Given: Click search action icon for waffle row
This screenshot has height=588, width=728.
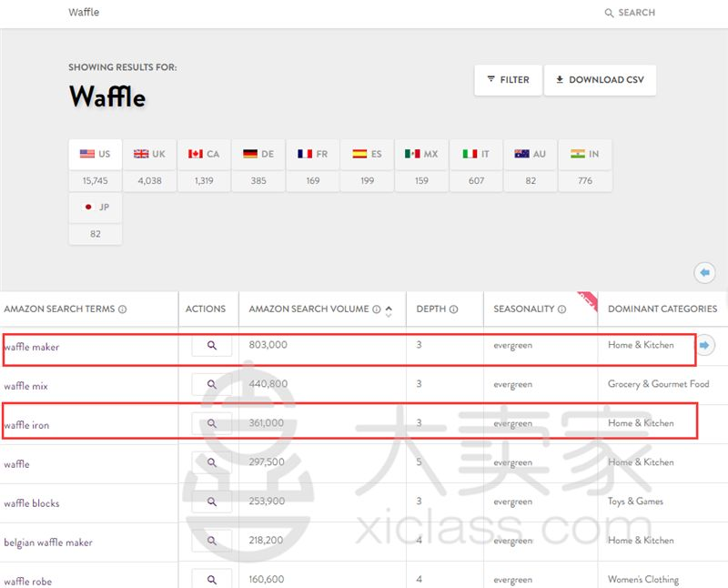Looking at the screenshot, I should [x=212, y=462].
